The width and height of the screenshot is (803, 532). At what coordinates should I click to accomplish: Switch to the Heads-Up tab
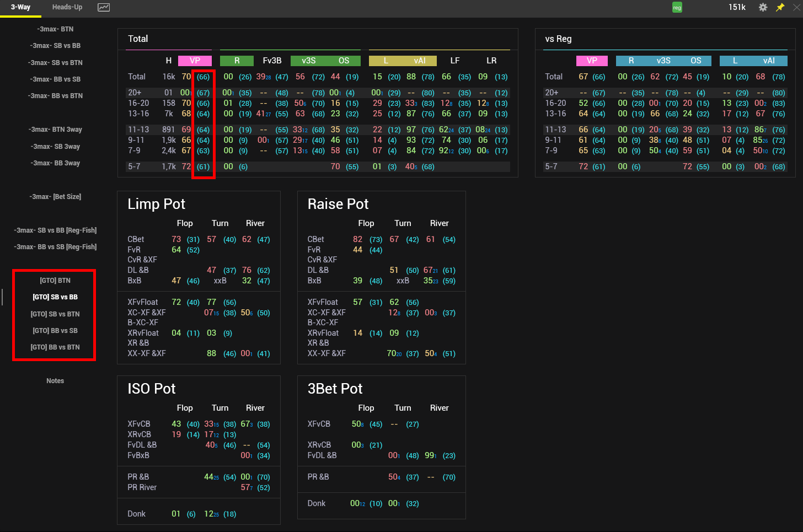point(67,7)
